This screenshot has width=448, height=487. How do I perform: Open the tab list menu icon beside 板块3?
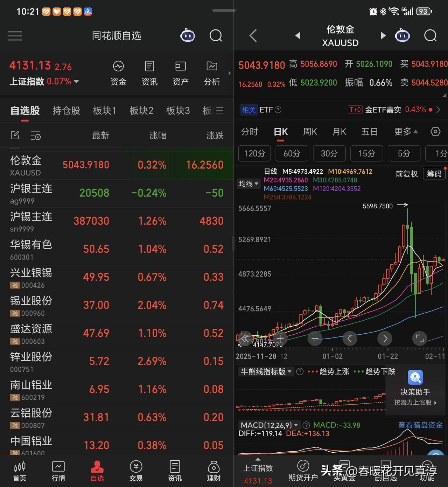tap(219, 111)
